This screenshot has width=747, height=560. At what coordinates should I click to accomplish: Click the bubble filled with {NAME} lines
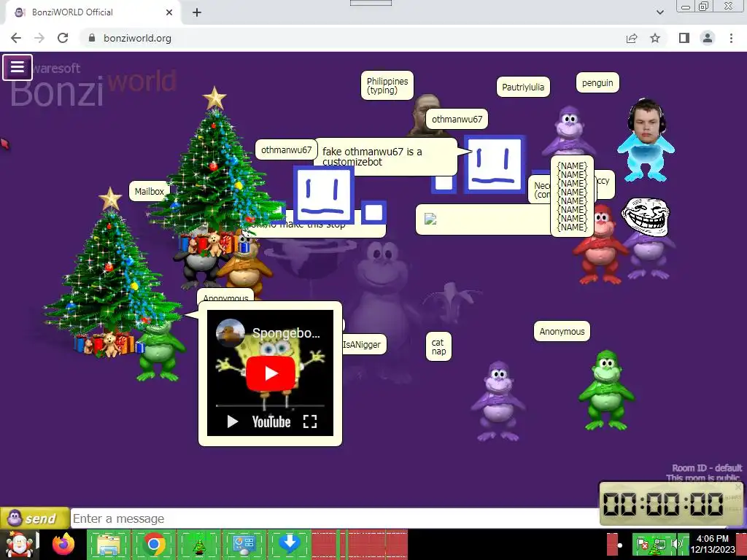[x=572, y=196]
